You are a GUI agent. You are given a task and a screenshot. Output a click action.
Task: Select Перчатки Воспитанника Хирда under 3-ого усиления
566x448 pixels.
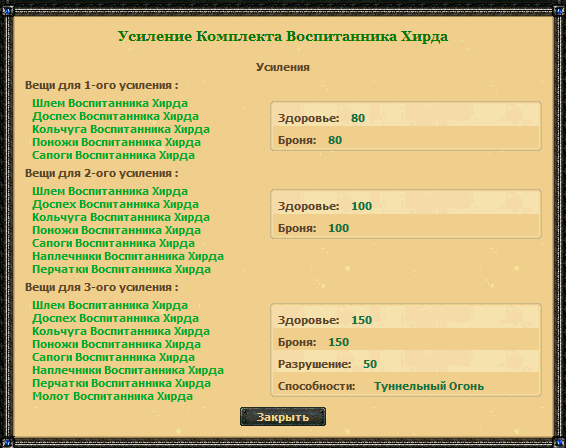click(x=121, y=383)
